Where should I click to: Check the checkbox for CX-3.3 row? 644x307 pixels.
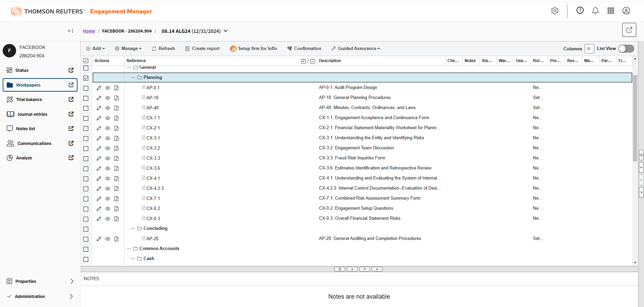(86, 158)
